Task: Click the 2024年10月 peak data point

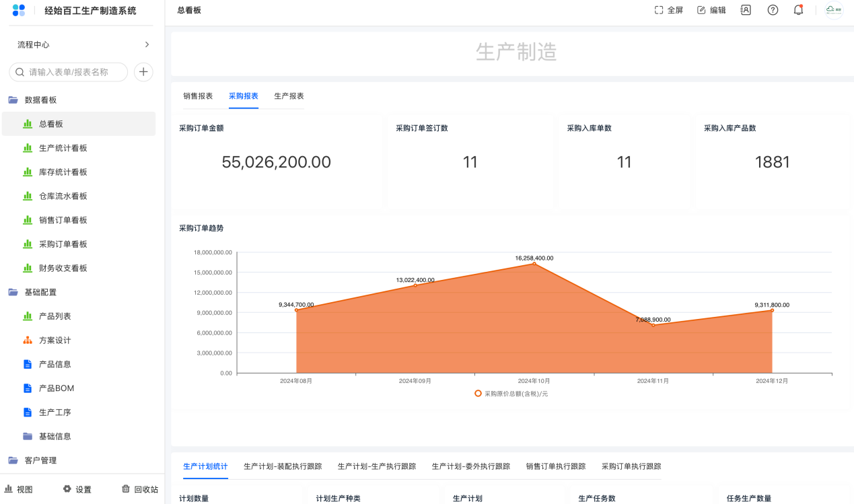Action: click(534, 264)
